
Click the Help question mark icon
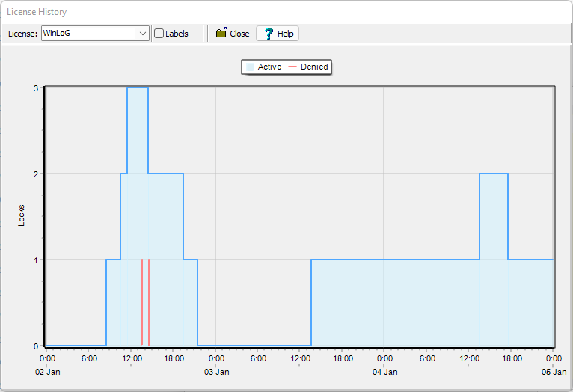click(269, 34)
